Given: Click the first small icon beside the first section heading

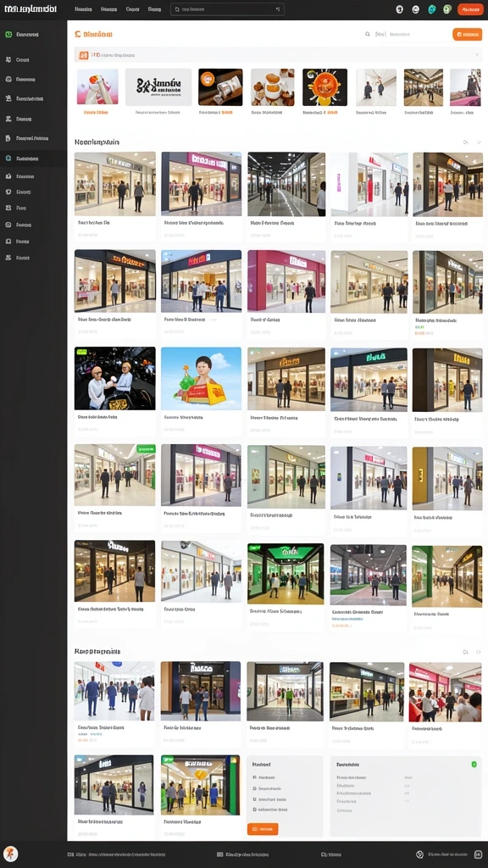Looking at the screenshot, I should [x=466, y=142].
